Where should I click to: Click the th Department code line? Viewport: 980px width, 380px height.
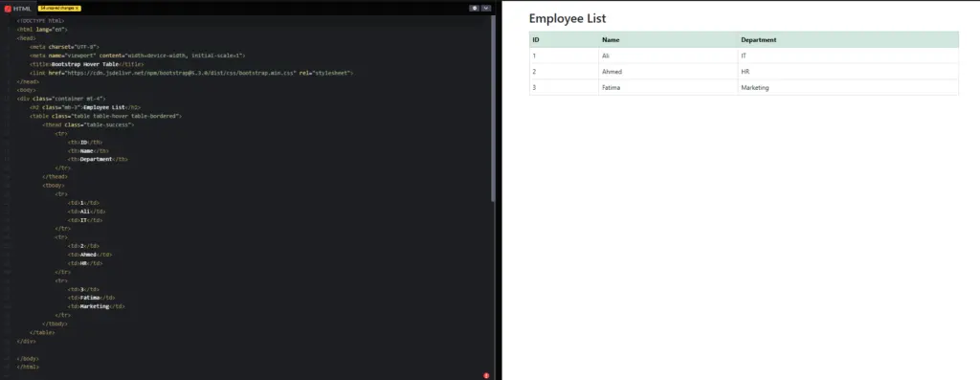[98, 160]
